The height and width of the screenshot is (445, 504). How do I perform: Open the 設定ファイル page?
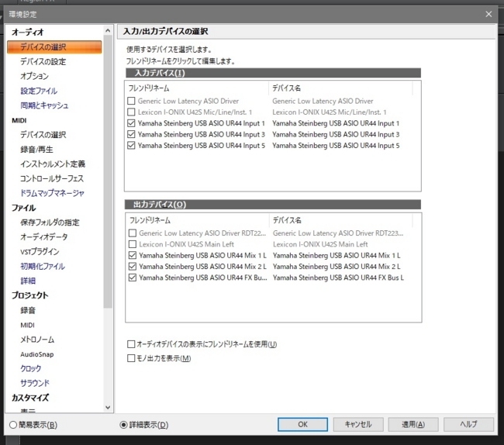click(x=39, y=91)
